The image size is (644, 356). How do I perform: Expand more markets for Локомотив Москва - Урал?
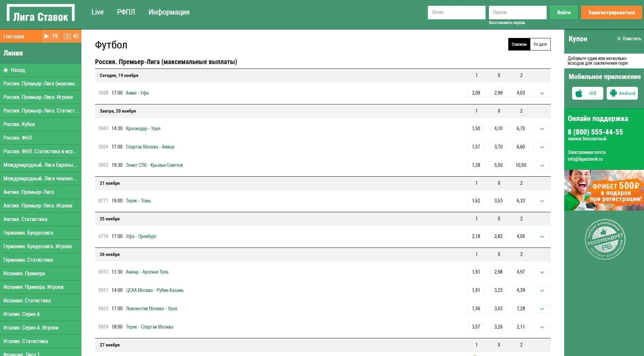pyautogui.click(x=542, y=309)
